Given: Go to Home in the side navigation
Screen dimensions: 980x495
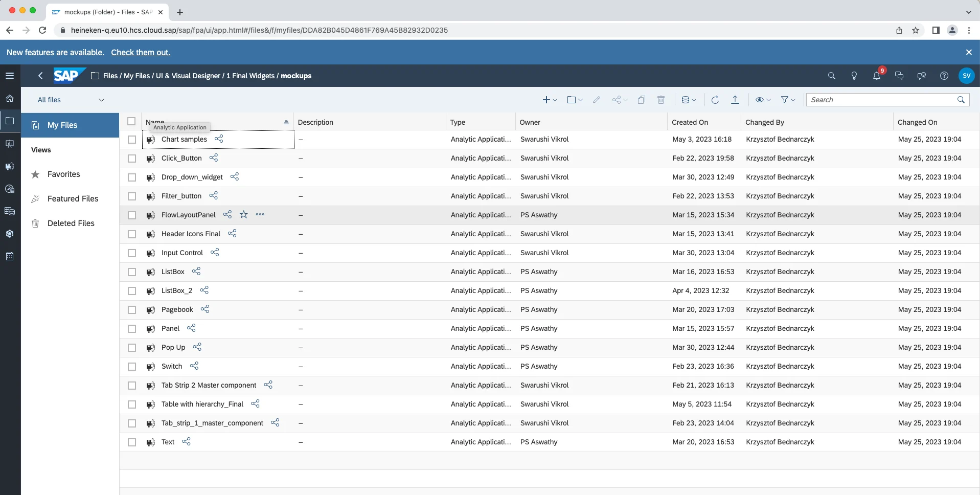Looking at the screenshot, I should 10,98.
